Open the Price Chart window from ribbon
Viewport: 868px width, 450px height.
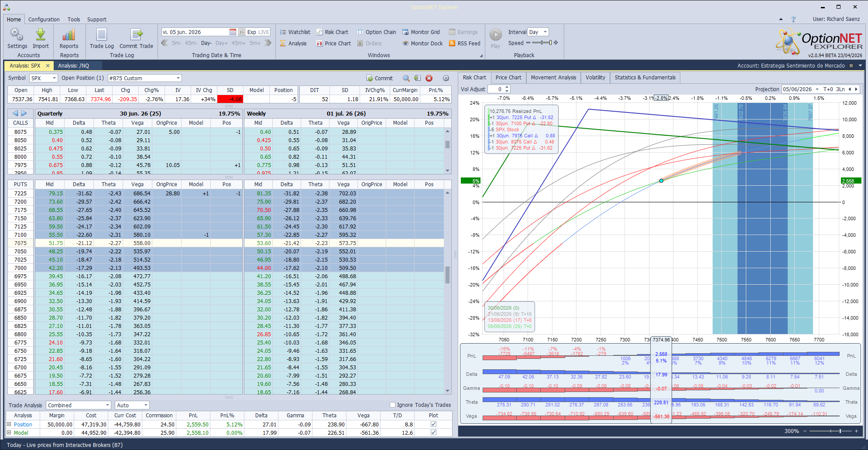pyautogui.click(x=333, y=43)
